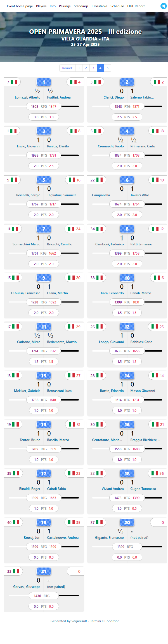Image resolution: width=168 pixels, height=644 pixels.
Task: Select board 10 checkered badge
Action: [x=127, y=278]
